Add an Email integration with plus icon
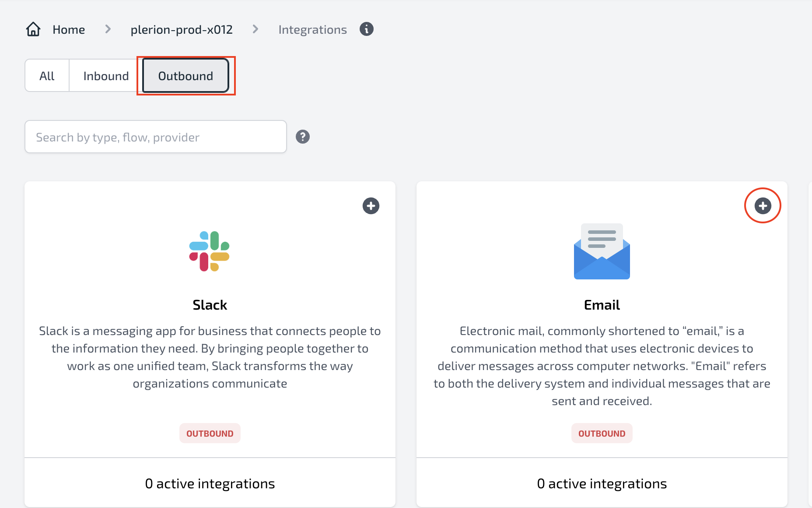 click(x=763, y=206)
